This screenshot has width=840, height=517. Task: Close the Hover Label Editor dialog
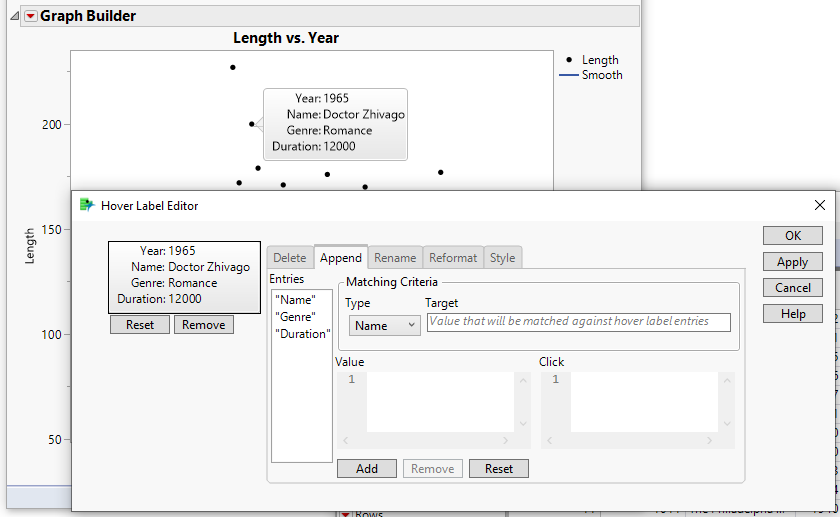point(820,205)
